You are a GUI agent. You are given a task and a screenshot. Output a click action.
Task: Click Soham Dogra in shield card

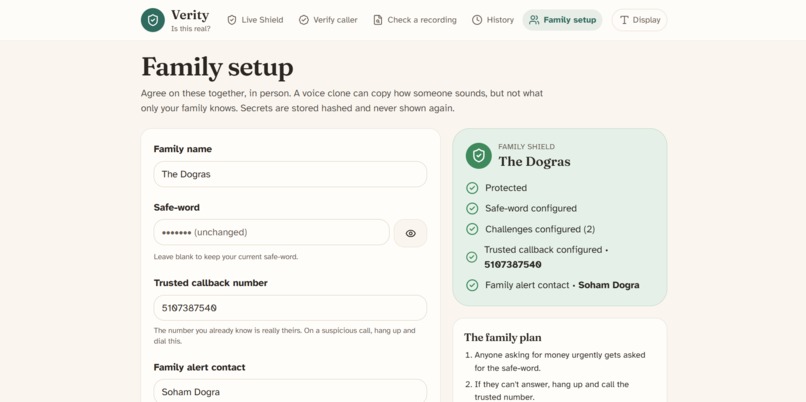(x=609, y=285)
